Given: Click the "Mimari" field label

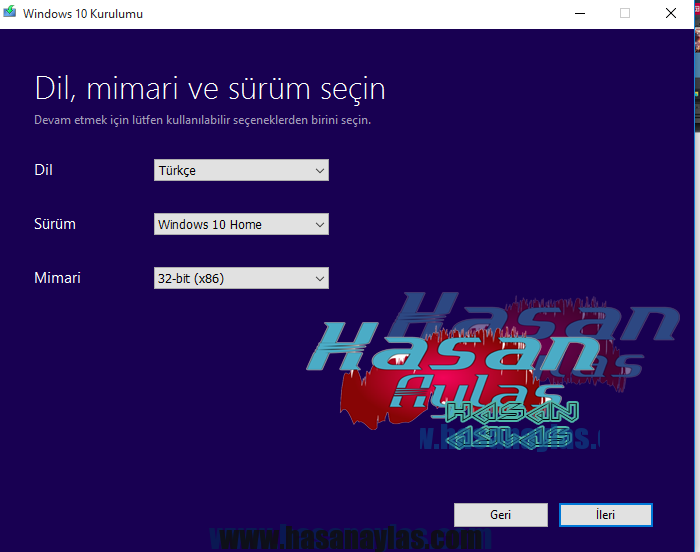Looking at the screenshot, I should 58,278.
